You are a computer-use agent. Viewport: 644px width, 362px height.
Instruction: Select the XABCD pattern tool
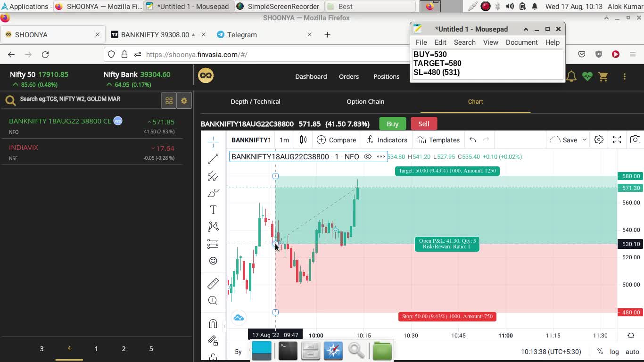coord(213,227)
